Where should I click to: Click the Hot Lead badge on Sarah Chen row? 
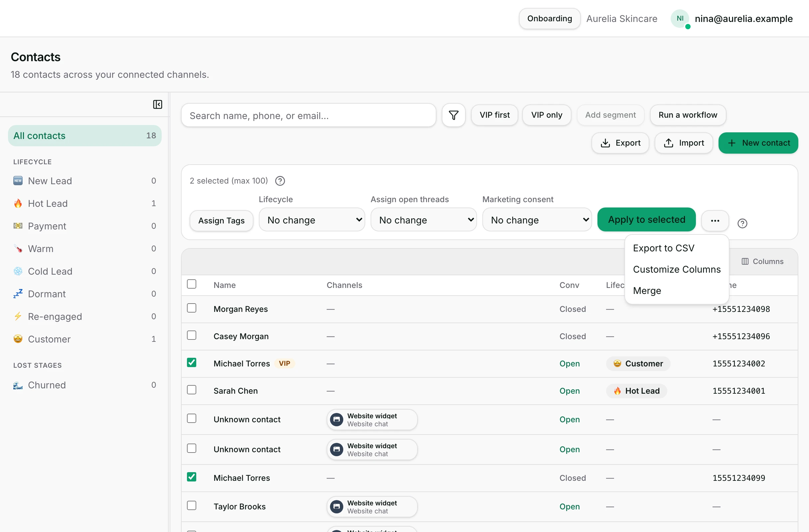[636, 391]
